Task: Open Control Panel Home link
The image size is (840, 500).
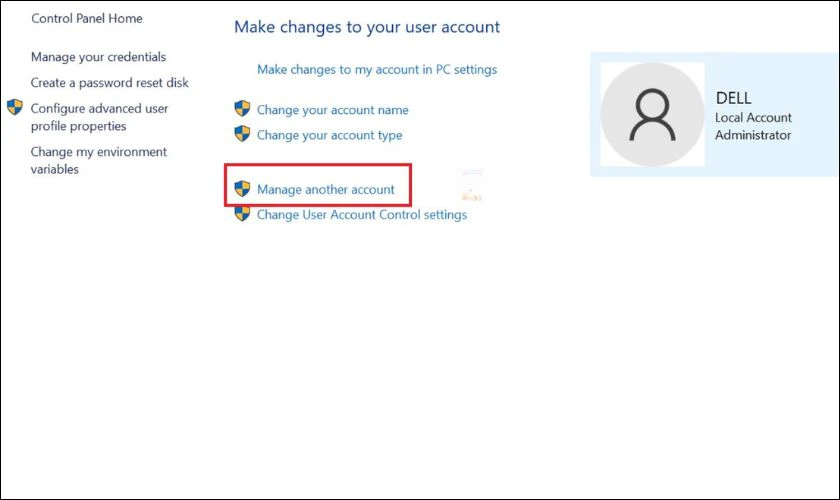Action: (87, 18)
